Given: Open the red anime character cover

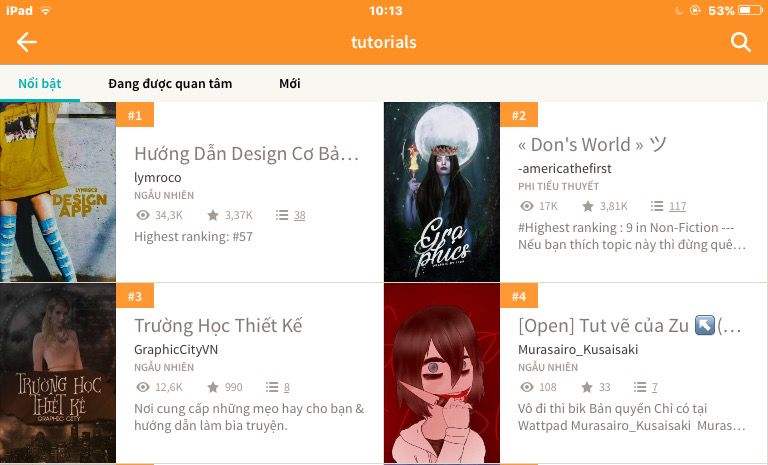Looking at the screenshot, I should click(442, 373).
